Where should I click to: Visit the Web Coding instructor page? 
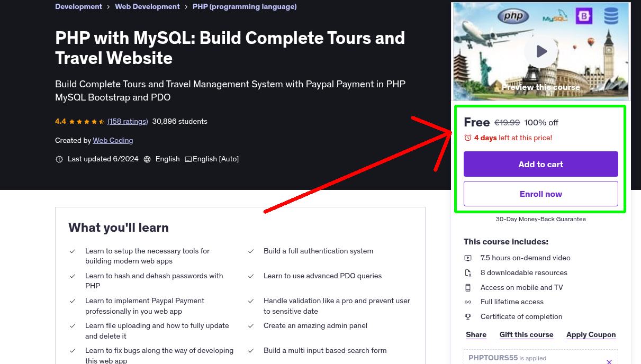click(x=113, y=140)
